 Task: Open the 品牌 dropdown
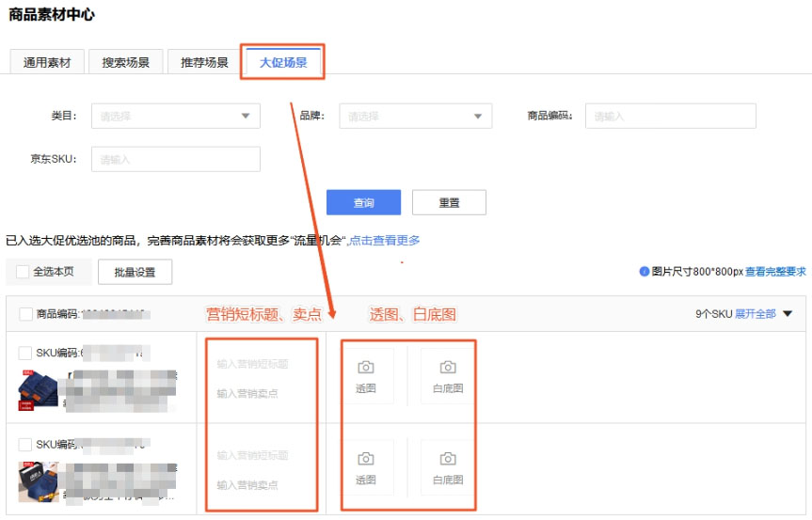416,116
